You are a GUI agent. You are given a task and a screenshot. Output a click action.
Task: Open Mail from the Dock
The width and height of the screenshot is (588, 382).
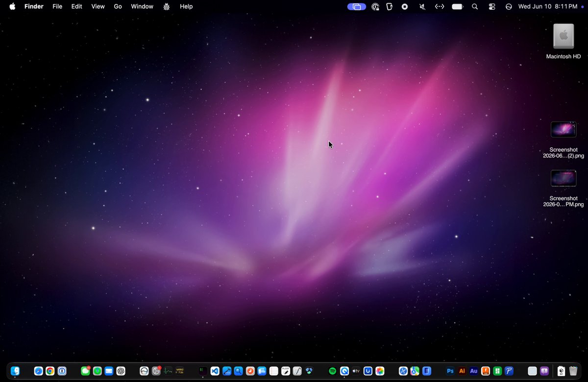109,371
